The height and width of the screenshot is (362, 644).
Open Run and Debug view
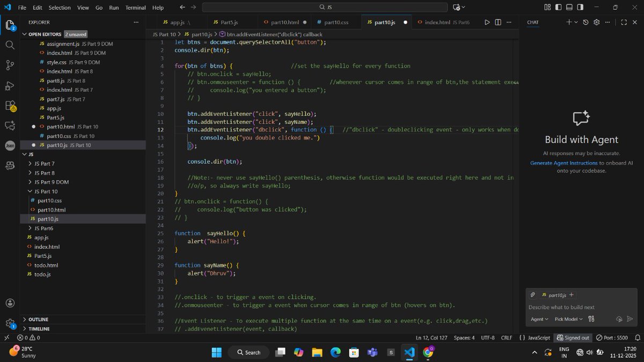10,85
